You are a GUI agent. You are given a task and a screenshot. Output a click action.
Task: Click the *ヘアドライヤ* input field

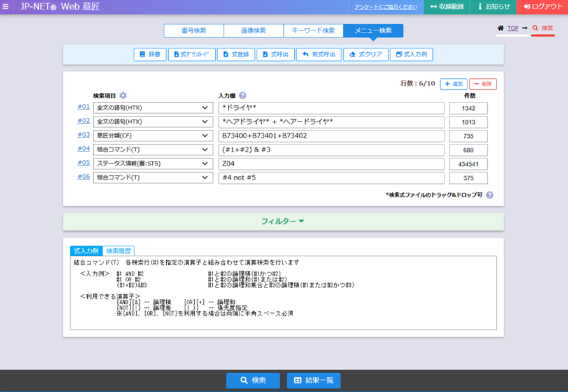coord(331,122)
